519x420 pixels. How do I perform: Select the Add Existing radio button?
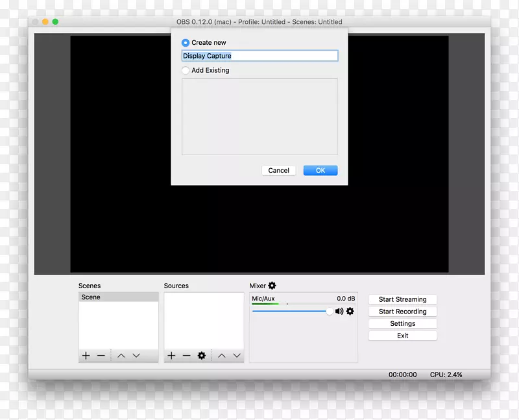[186, 70]
